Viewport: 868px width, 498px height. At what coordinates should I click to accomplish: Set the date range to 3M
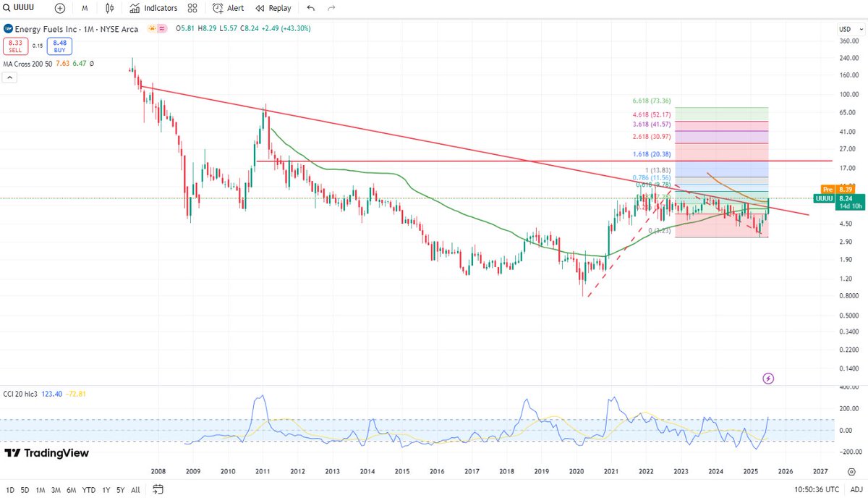coord(56,490)
